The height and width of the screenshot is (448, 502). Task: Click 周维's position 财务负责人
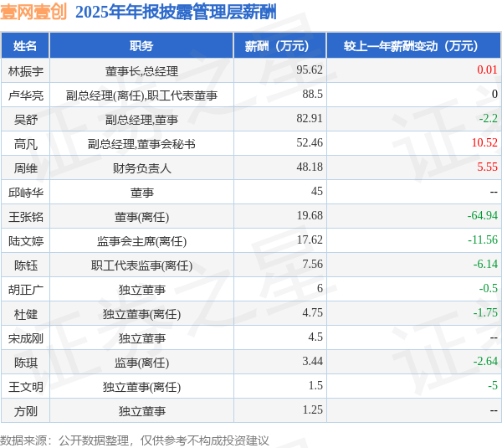[x=141, y=168]
